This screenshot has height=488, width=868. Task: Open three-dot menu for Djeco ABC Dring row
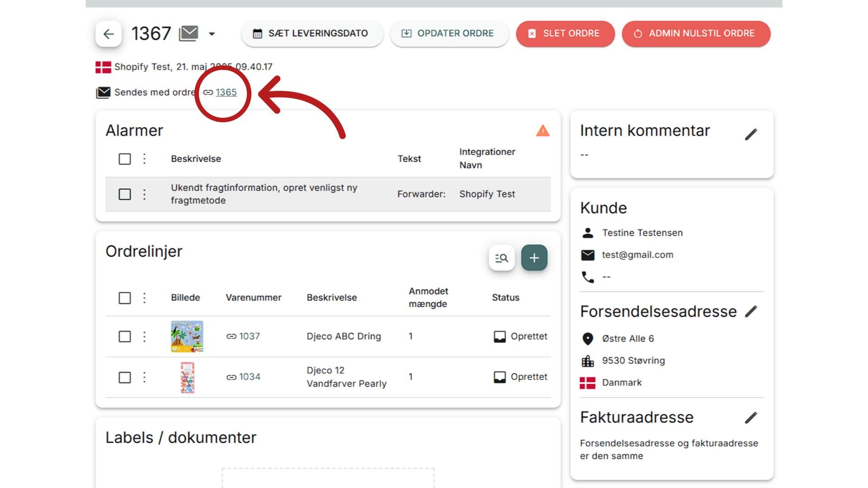coord(145,337)
